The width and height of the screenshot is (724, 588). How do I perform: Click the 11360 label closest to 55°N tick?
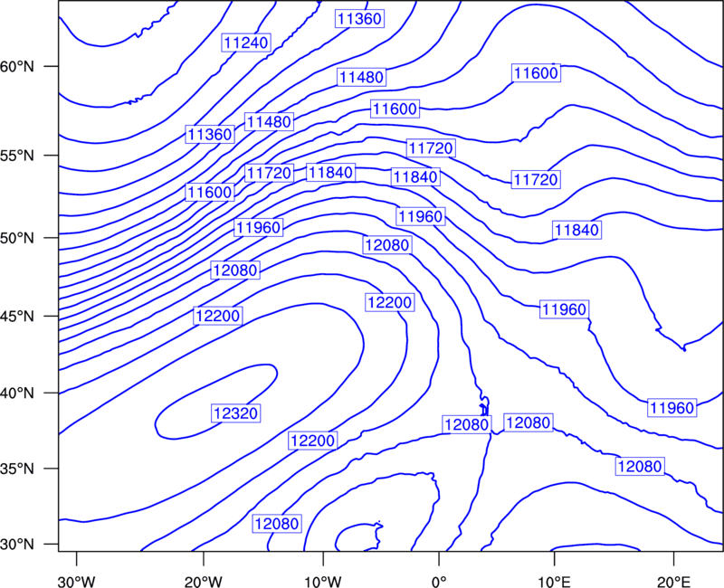(210, 134)
